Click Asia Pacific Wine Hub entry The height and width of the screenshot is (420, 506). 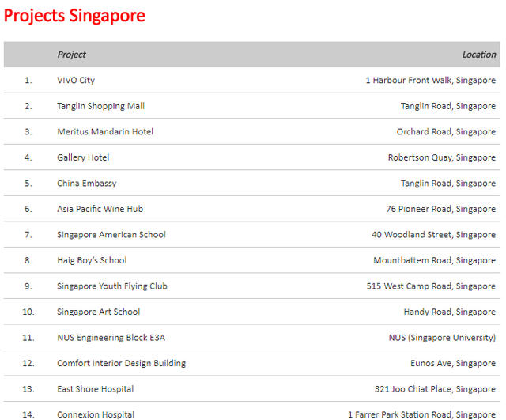(100, 209)
